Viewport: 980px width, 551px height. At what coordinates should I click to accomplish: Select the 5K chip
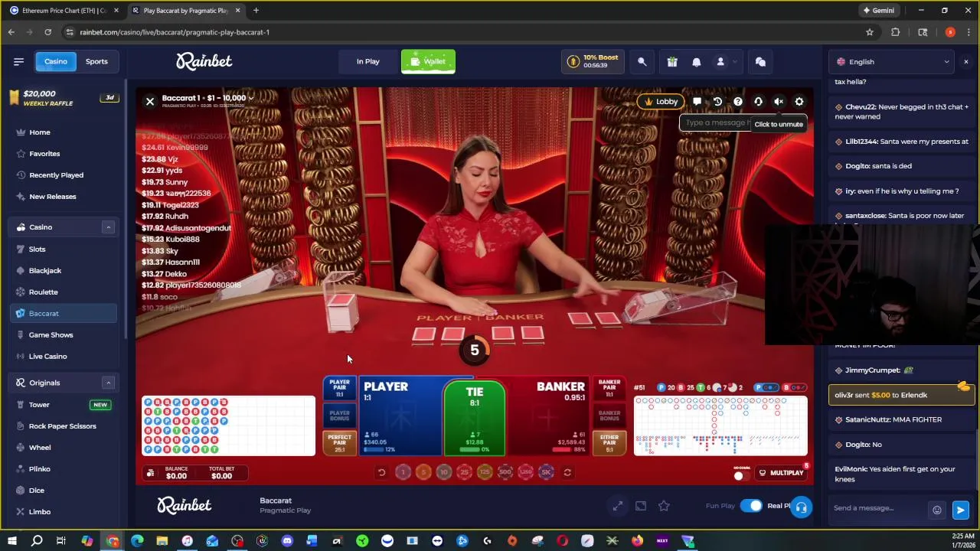tap(546, 472)
